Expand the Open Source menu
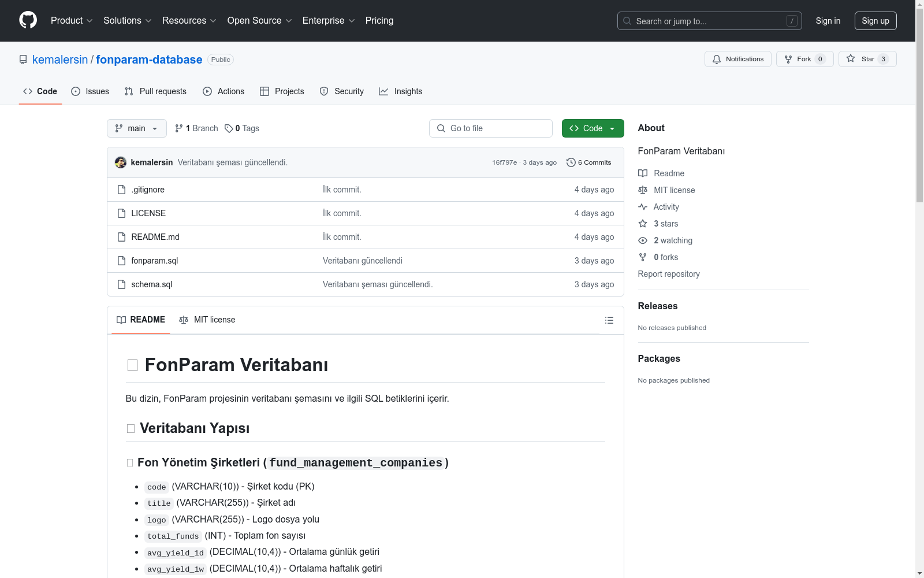This screenshot has height=578, width=924. (x=260, y=20)
